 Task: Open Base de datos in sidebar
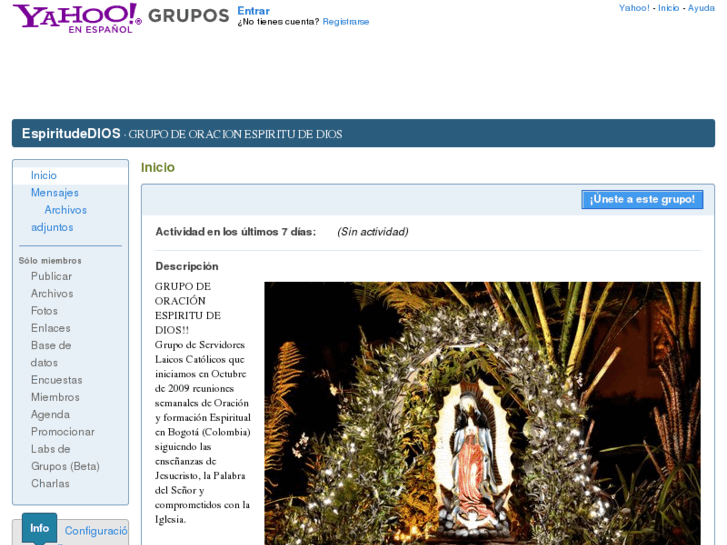(x=51, y=354)
